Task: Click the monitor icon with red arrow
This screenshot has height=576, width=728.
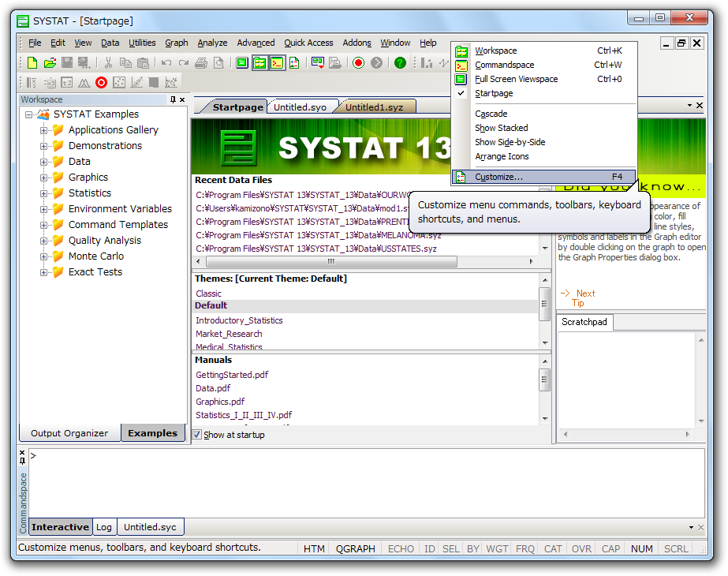Action: click(x=318, y=62)
